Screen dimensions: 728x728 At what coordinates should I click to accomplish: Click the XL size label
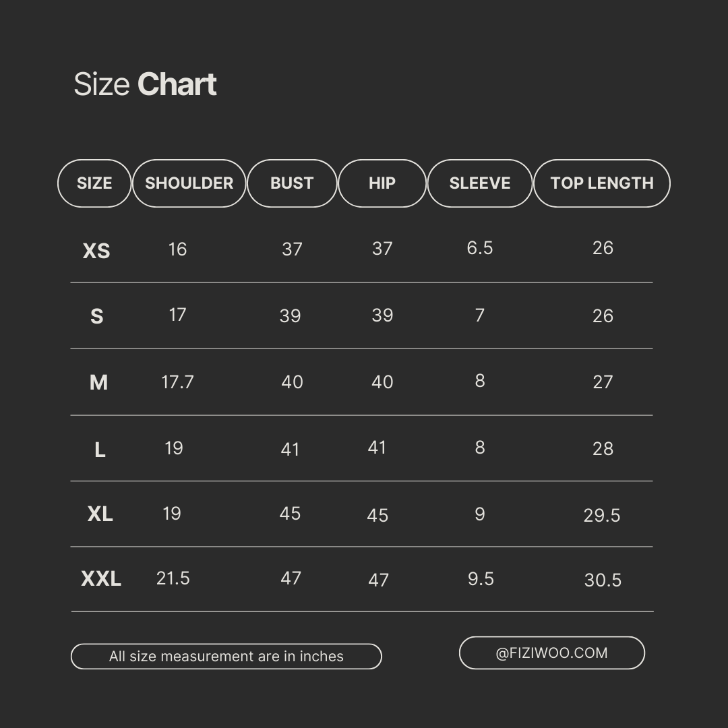point(100,514)
